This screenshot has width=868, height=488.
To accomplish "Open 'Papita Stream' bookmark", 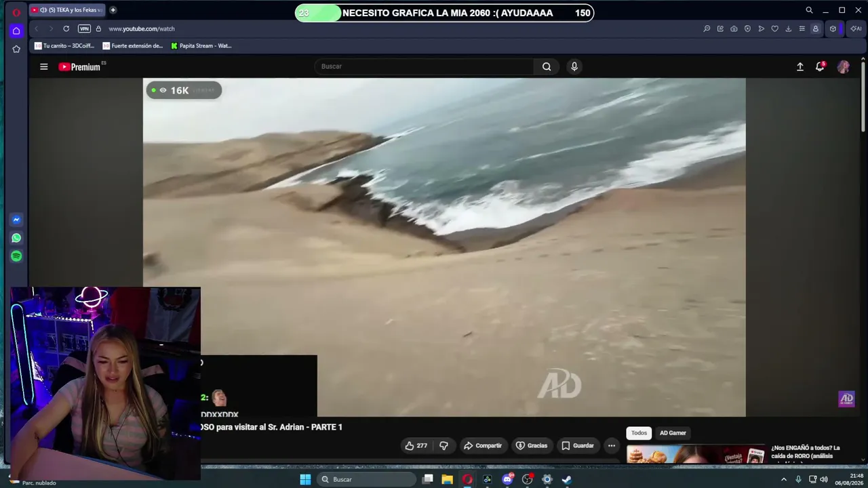I will (x=201, y=46).
